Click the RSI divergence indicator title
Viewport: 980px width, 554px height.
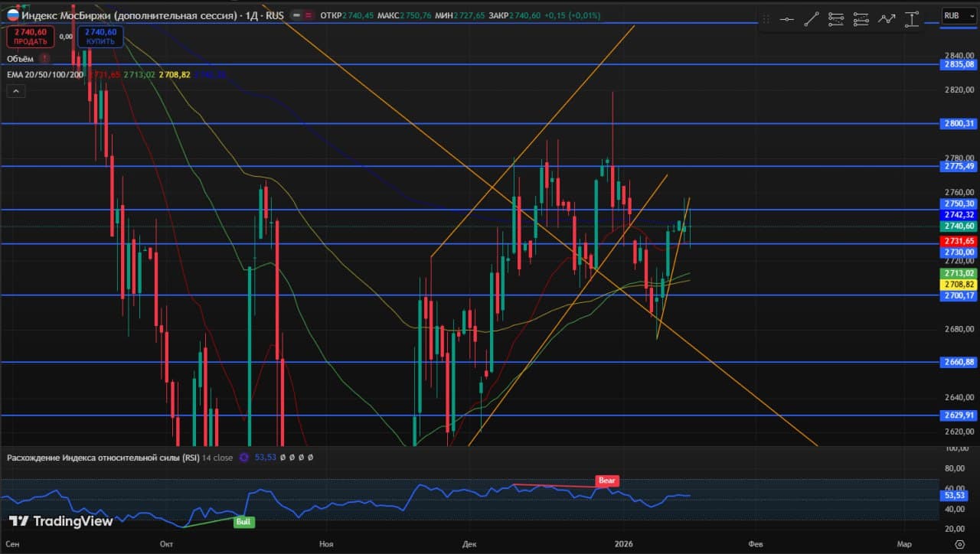103,458
